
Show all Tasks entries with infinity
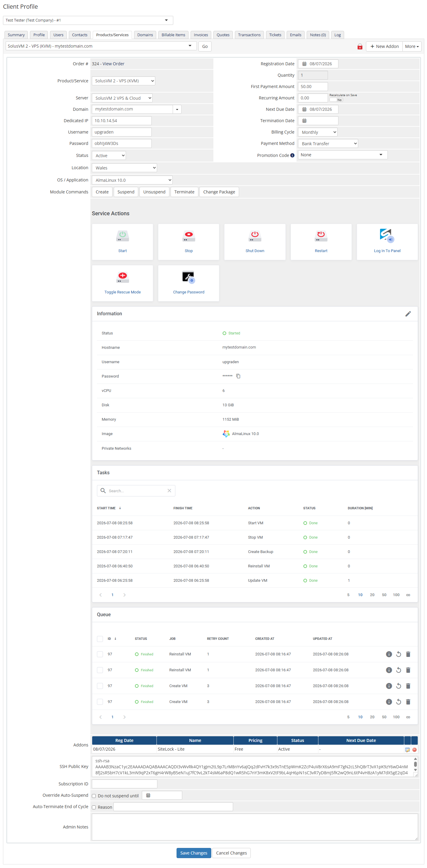408,595
